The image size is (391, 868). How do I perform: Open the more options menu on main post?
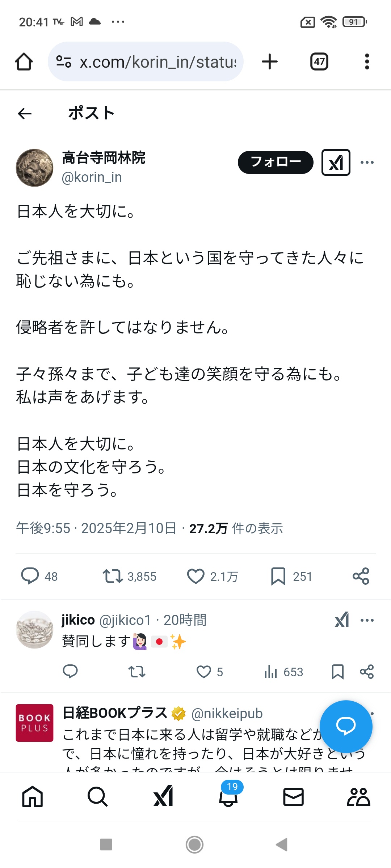367,162
